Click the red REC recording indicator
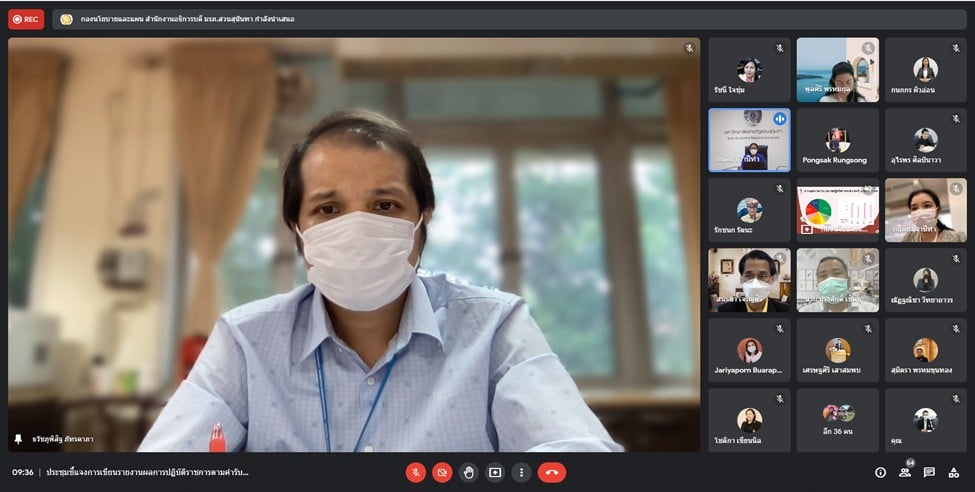 point(26,19)
